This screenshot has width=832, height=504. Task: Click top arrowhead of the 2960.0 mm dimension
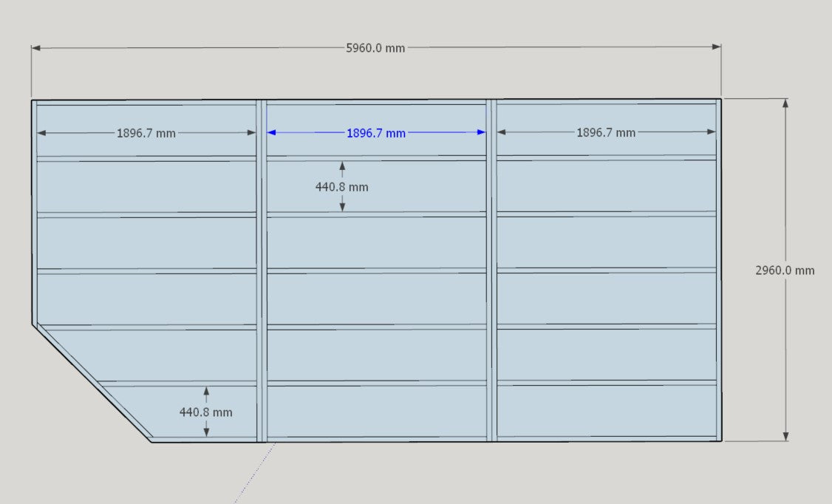coord(785,103)
